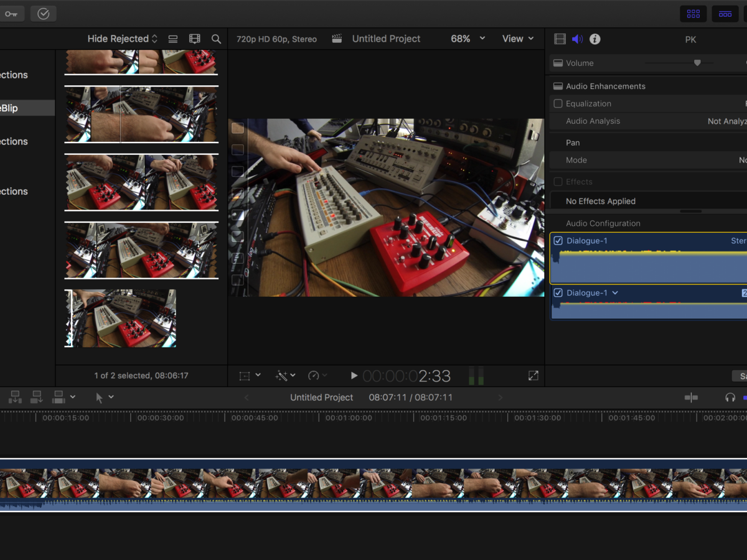Screen dimensions: 747x560
Task: Toggle the headphones audio skimming icon
Action: point(730,398)
